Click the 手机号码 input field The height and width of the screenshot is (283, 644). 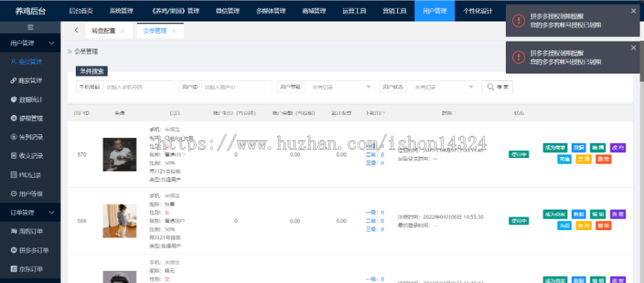click(x=138, y=87)
